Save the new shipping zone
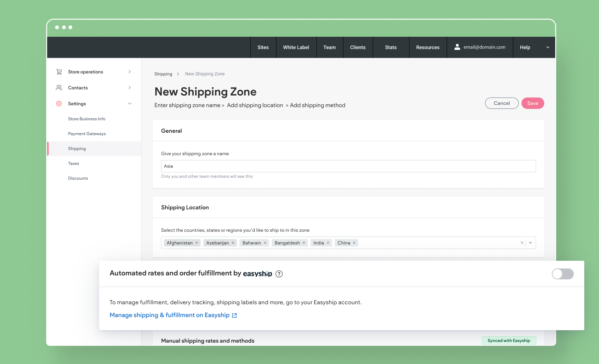The image size is (599, 364). click(532, 103)
